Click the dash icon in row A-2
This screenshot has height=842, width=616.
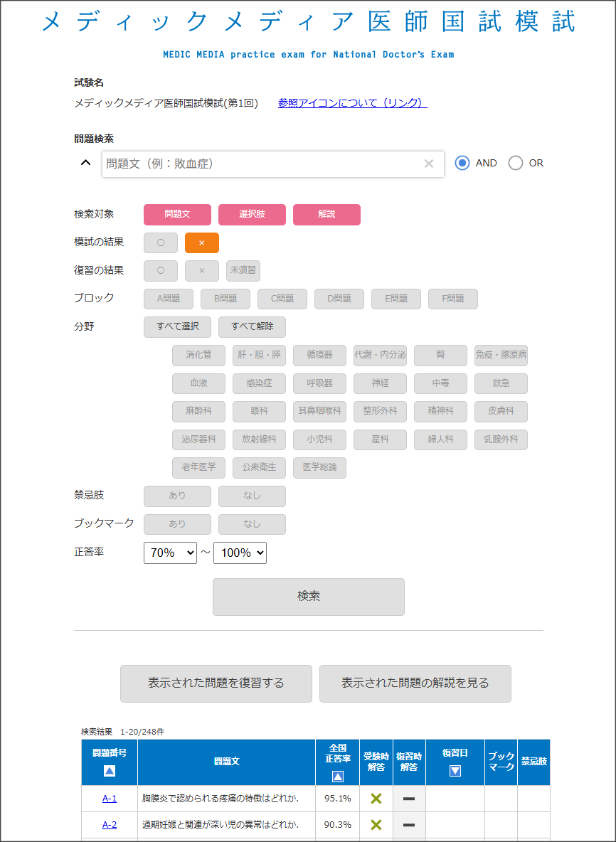click(x=409, y=825)
